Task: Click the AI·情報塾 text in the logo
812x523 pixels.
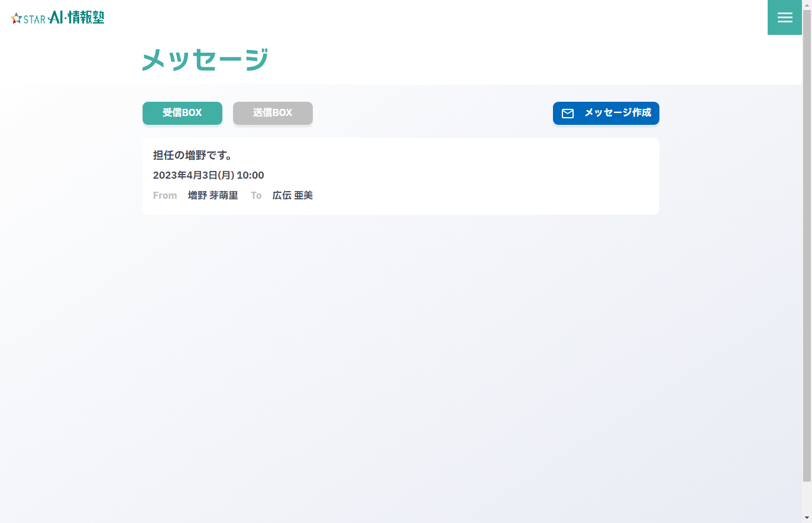Action: click(x=76, y=17)
